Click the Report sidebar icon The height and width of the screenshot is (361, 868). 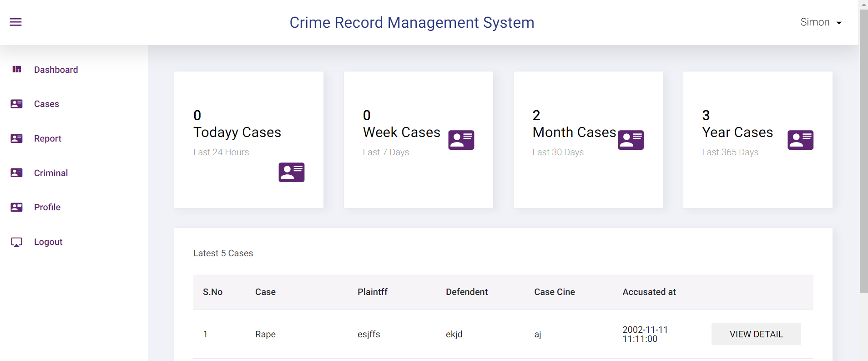coord(17,138)
